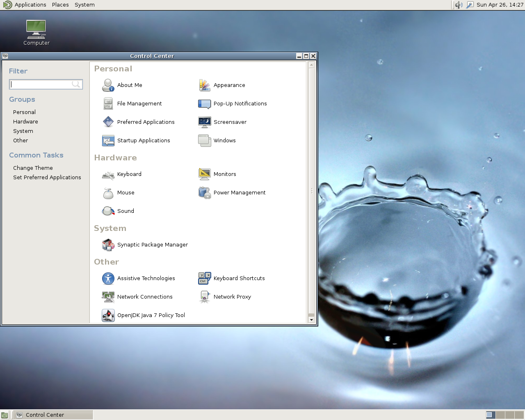Launch OpenJDK Java 7 Policy Tool icon
525x420 pixels.
pos(108,315)
